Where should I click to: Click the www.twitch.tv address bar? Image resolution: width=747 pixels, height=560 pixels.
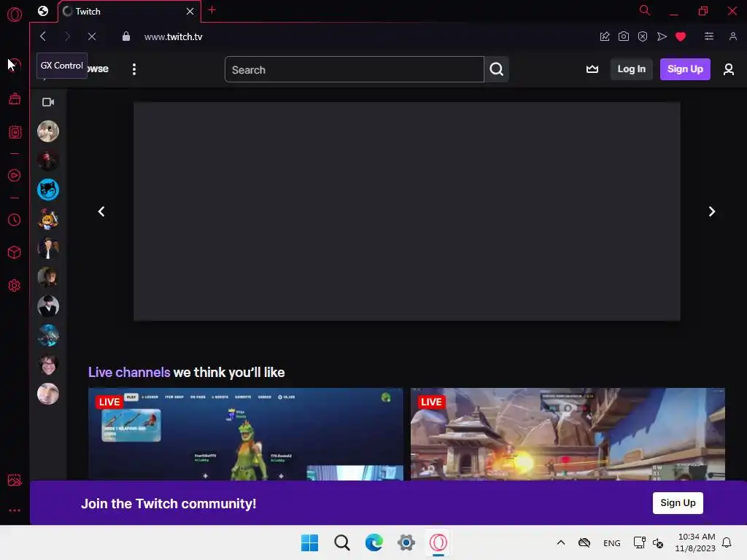coord(173,36)
